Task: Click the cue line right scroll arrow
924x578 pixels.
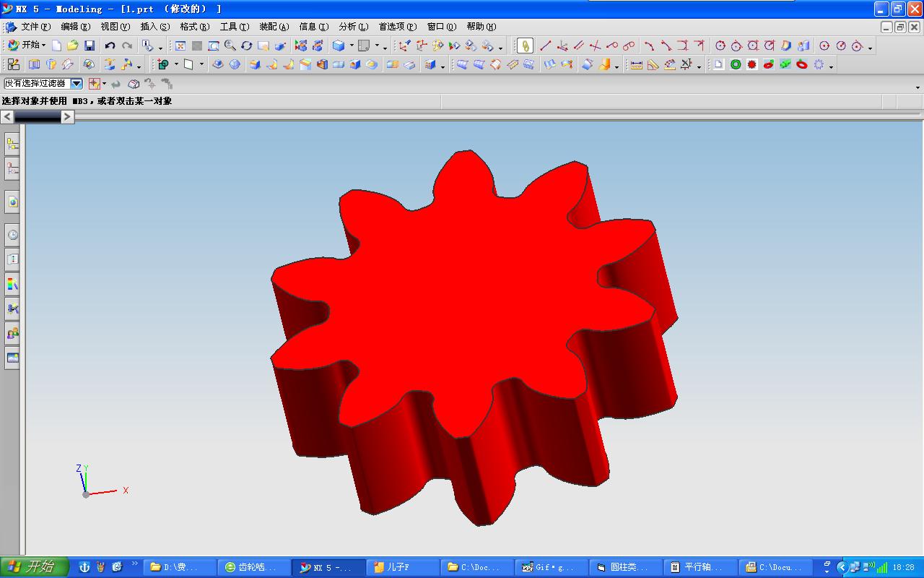Action: pos(67,116)
